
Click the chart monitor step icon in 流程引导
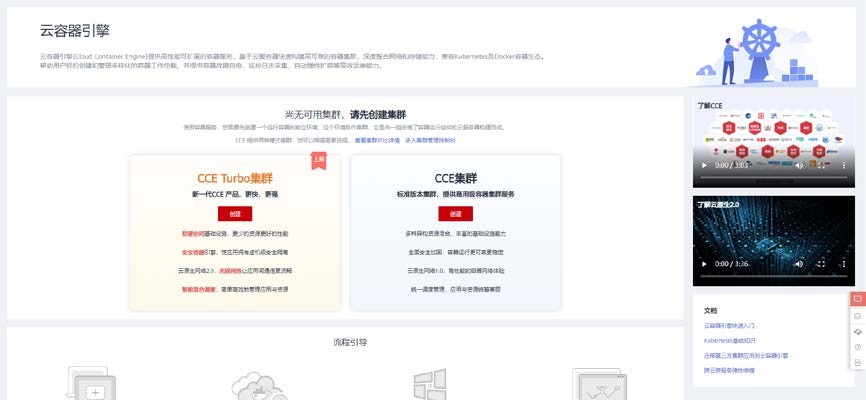pos(600,384)
